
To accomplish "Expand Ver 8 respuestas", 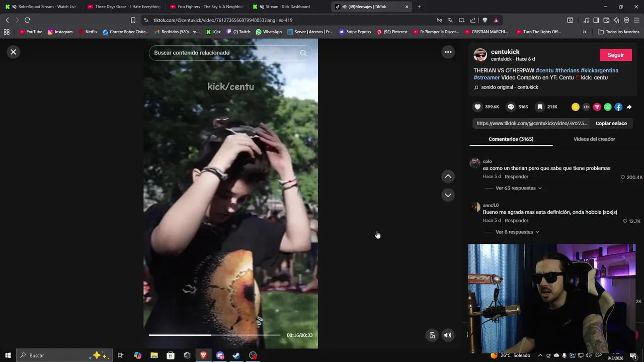I will 517,232.
